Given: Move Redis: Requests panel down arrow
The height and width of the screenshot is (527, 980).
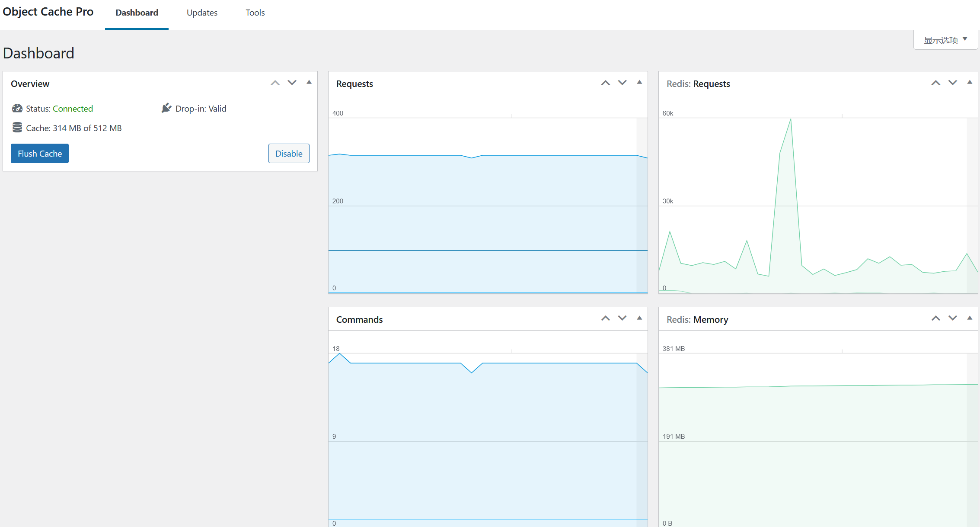Looking at the screenshot, I should [953, 83].
